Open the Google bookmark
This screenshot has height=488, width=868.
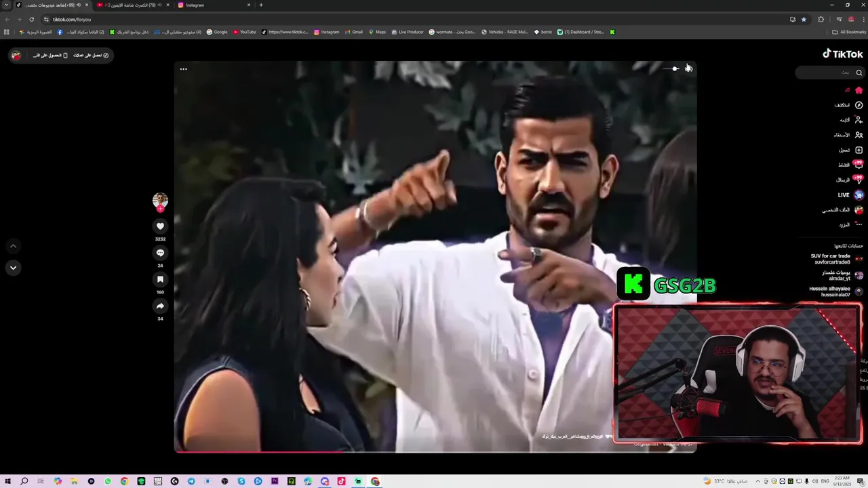217,32
